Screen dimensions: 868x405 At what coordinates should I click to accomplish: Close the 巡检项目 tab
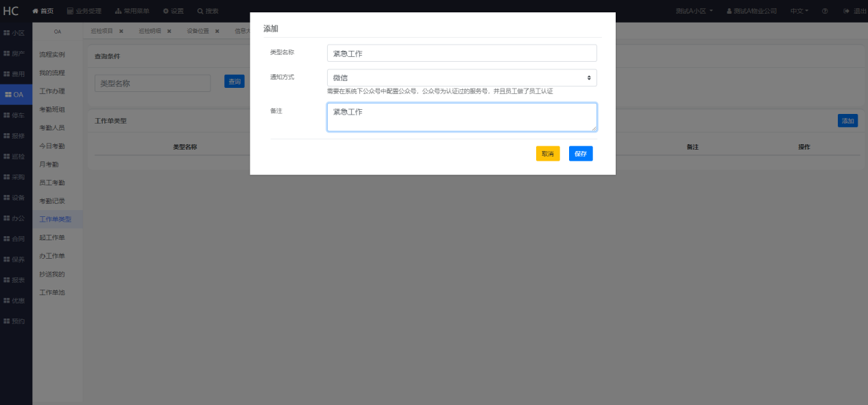pyautogui.click(x=121, y=31)
